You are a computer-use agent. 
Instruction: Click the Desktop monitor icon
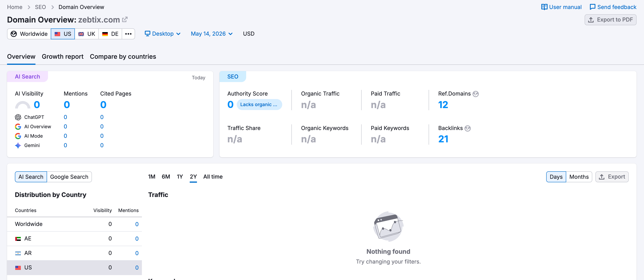coord(148,33)
